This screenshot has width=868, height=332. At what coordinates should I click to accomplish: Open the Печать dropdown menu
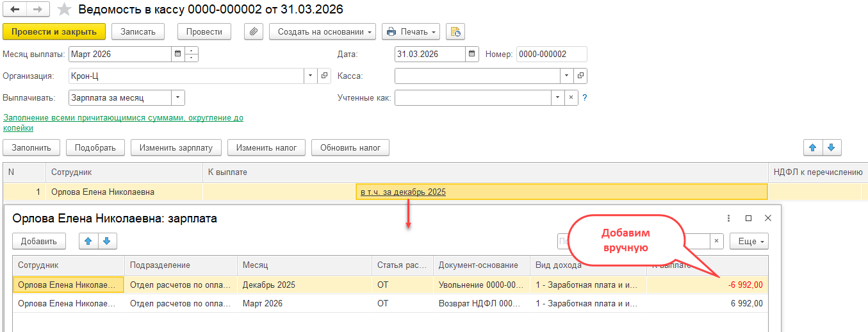pos(411,31)
